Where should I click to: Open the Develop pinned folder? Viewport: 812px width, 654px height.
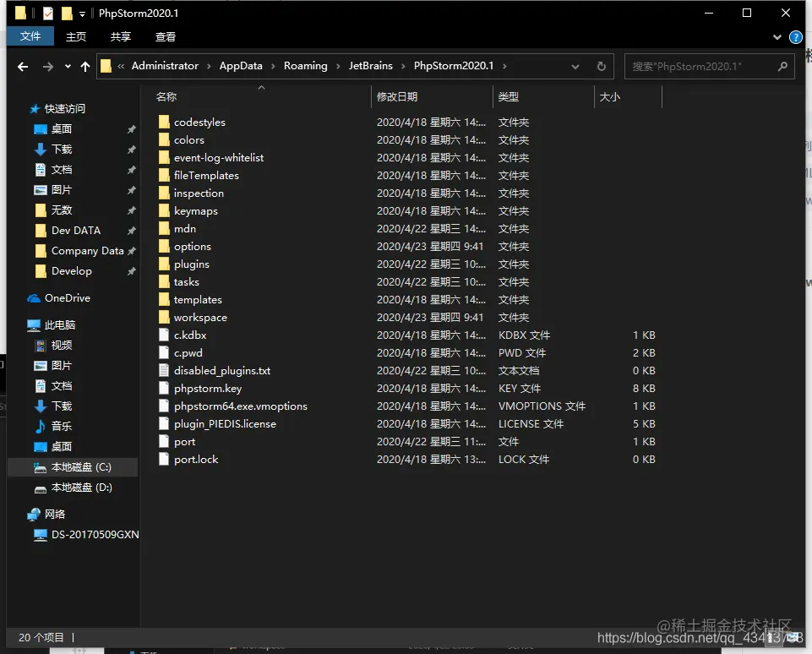(72, 271)
